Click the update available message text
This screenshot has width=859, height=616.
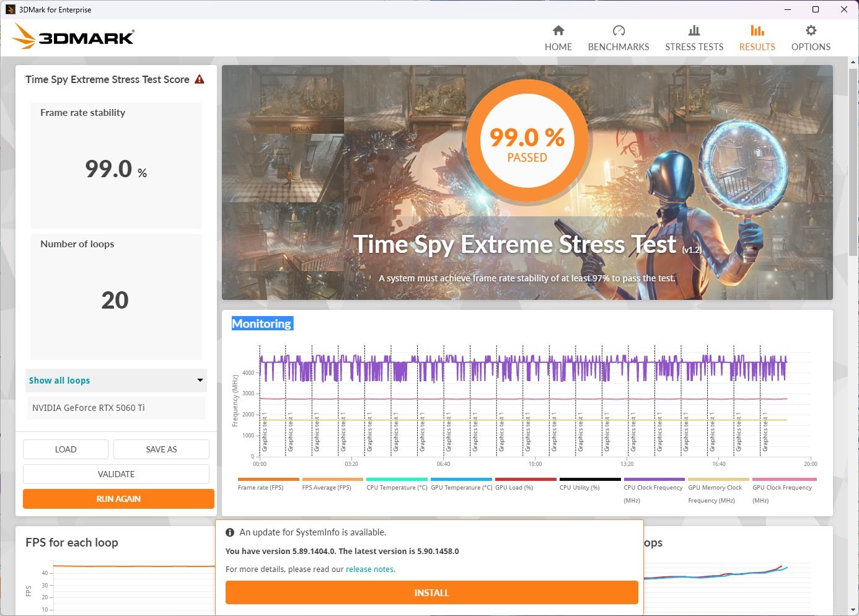pos(313,532)
